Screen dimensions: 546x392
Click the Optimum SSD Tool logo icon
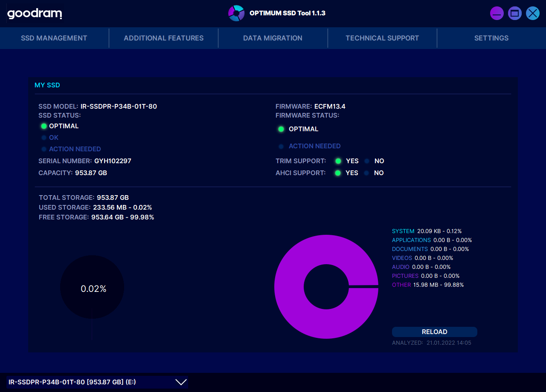point(236,13)
